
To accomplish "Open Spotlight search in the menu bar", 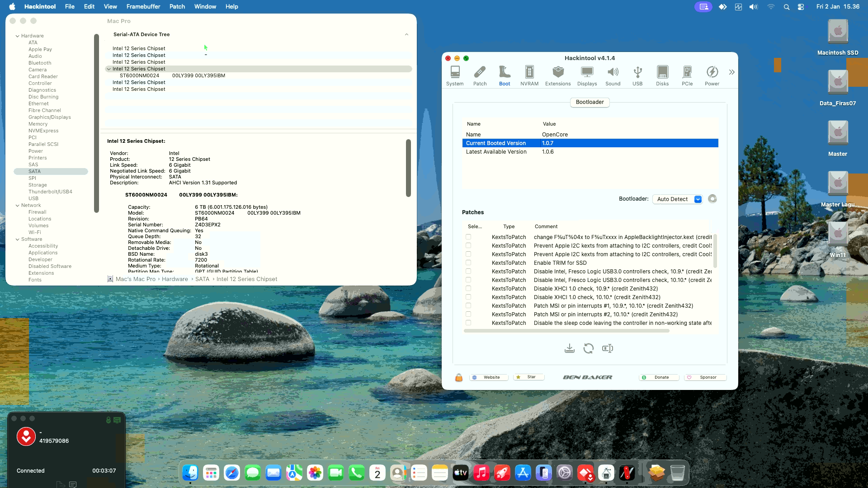I will (x=787, y=7).
